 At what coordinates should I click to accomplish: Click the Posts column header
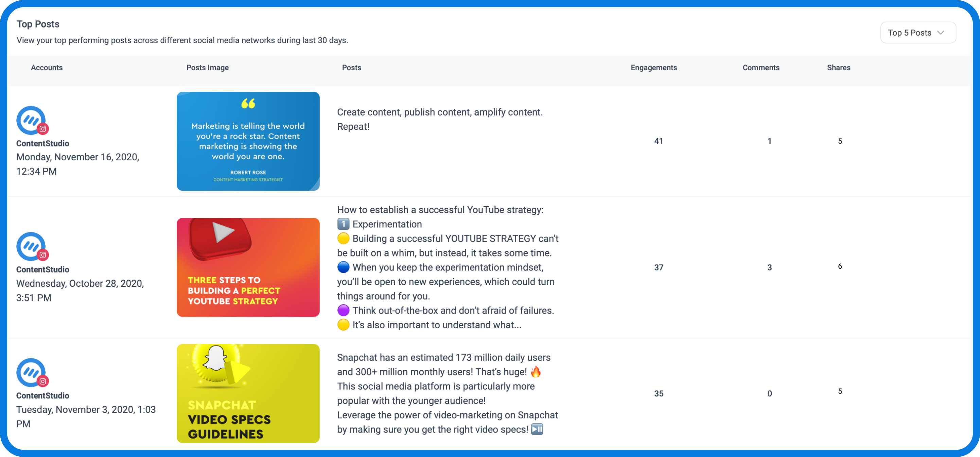pyautogui.click(x=351, y=67)
